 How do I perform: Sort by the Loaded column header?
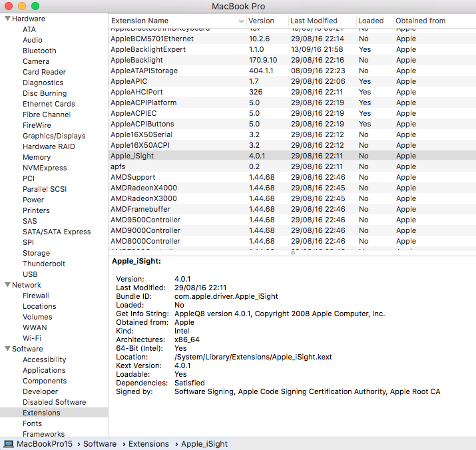(371, 21)
